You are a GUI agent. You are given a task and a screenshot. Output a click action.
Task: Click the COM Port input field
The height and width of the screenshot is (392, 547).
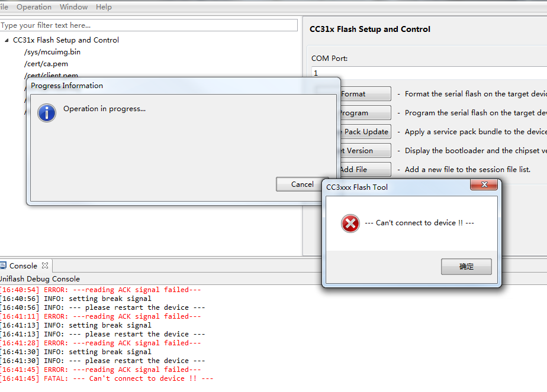429,73
